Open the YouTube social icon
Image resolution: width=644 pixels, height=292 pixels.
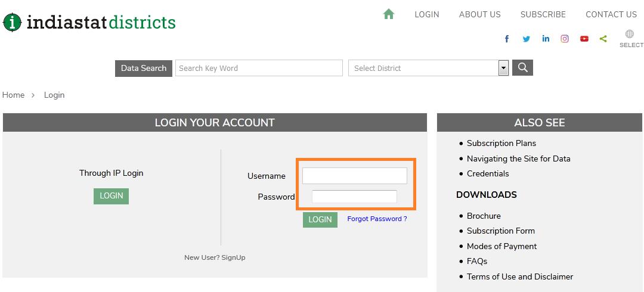click(584, 39)
